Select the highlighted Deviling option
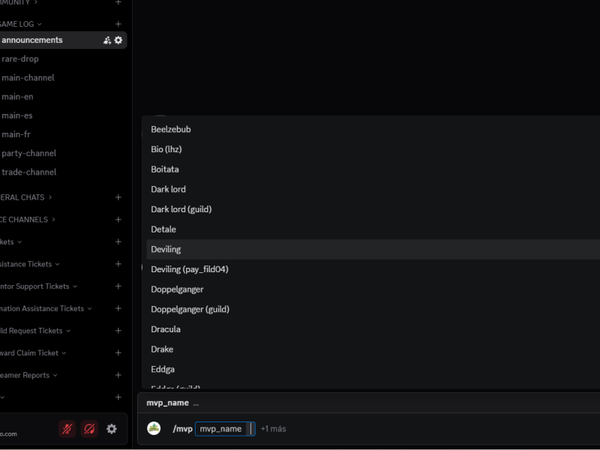 pos(373,249)
